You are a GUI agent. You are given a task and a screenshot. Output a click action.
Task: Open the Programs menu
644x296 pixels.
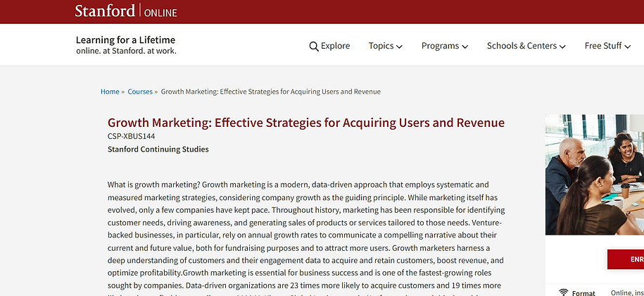pyautogui.click(x=445, y=46)
